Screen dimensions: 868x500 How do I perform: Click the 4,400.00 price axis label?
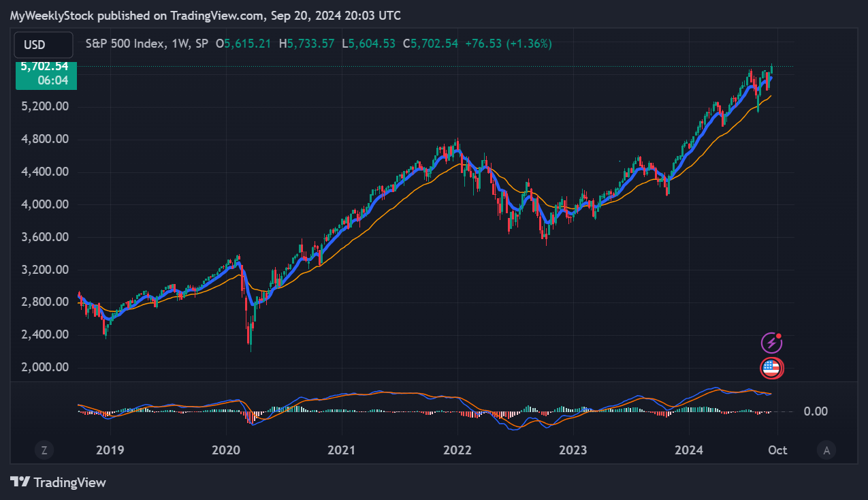click(44, 172)
